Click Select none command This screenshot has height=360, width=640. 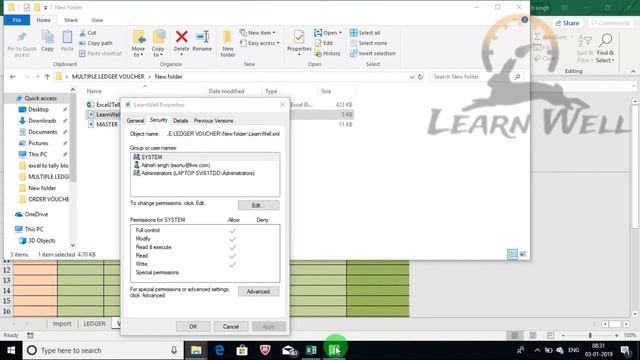[369, 43]
